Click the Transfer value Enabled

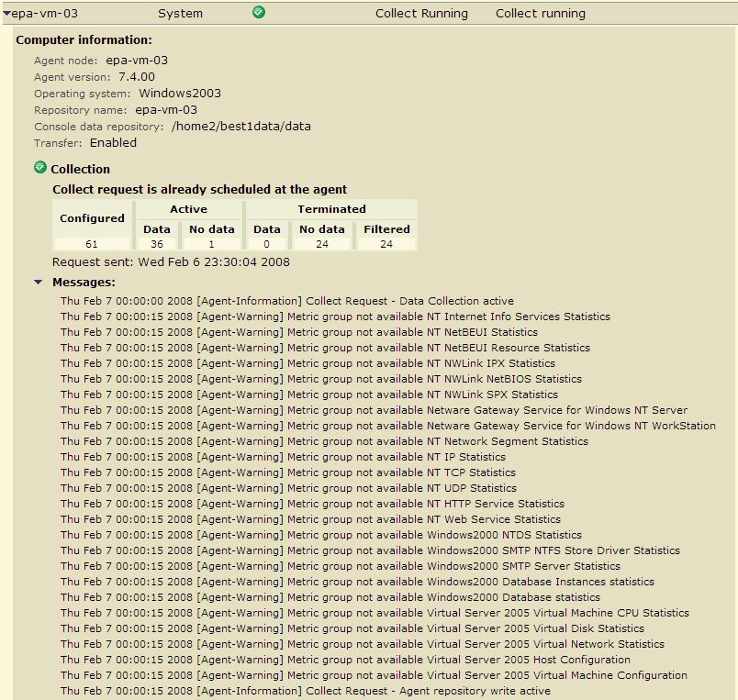(114, 142)
